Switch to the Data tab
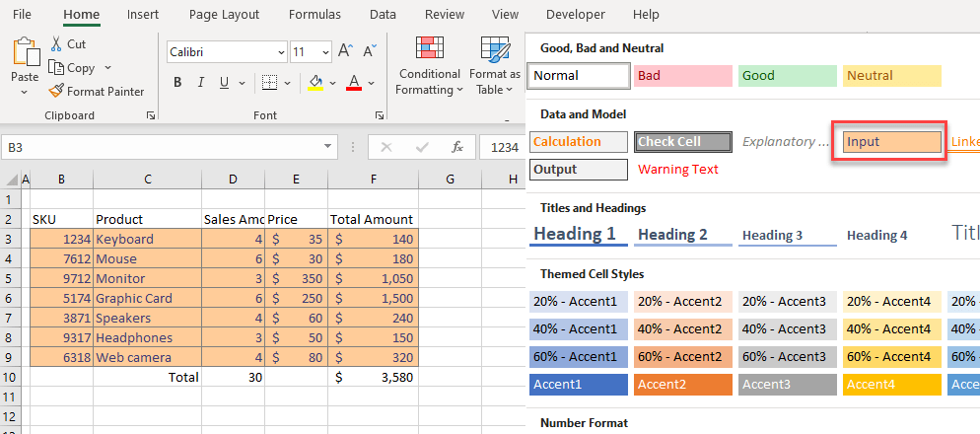The height and width of the screenshot is (434, 980). 383,15
